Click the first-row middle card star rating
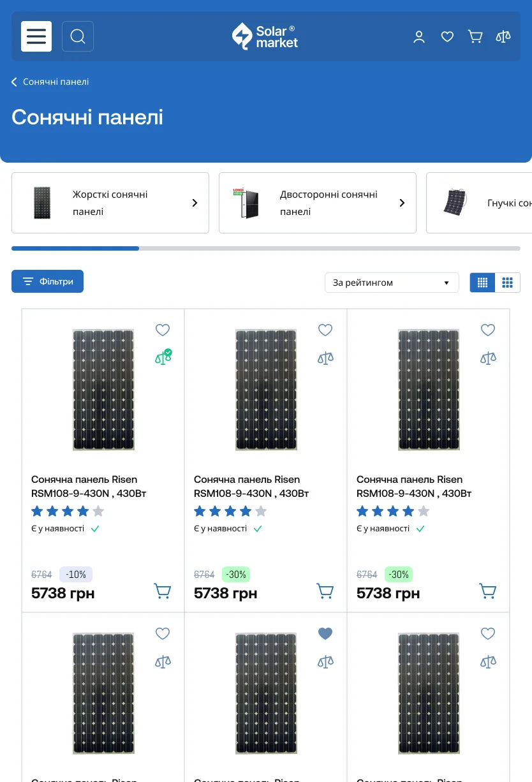This screenshot has height=782, width=532. click(x=230, y=511)
